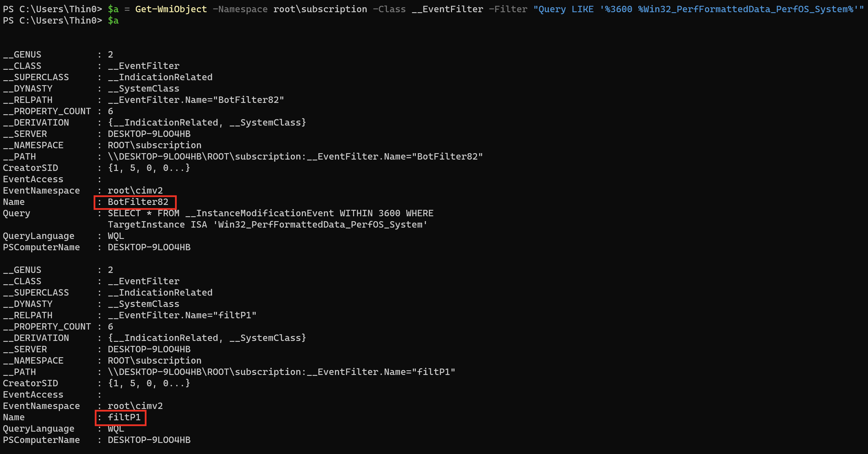Viewport: 868px width, 454px height.
Task: Click the __EventFilter.Name="filtP1" RELPATH value
Action: (x=182, y=315)
